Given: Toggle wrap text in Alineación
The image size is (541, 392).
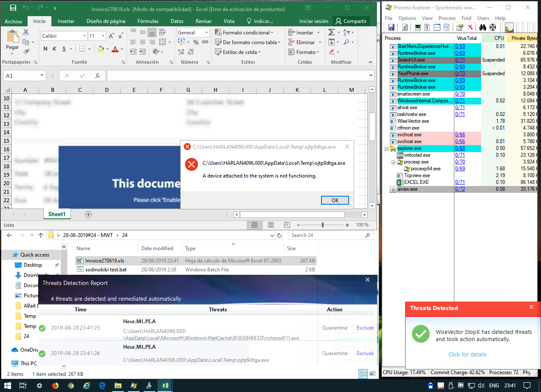Looking at the screenshot, I should (x=162, y=32).
